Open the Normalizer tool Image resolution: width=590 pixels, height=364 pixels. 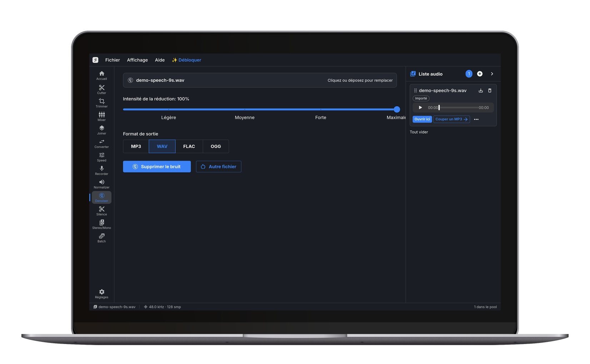pos(101,184)
